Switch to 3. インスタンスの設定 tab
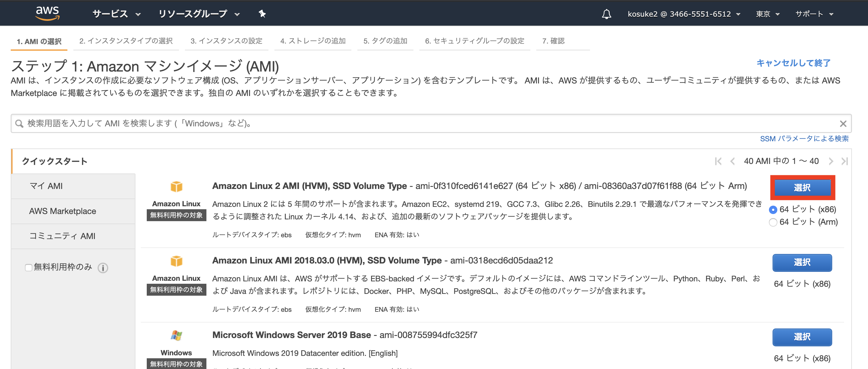This screenshot has width=868, height=369. click(226, 41)
